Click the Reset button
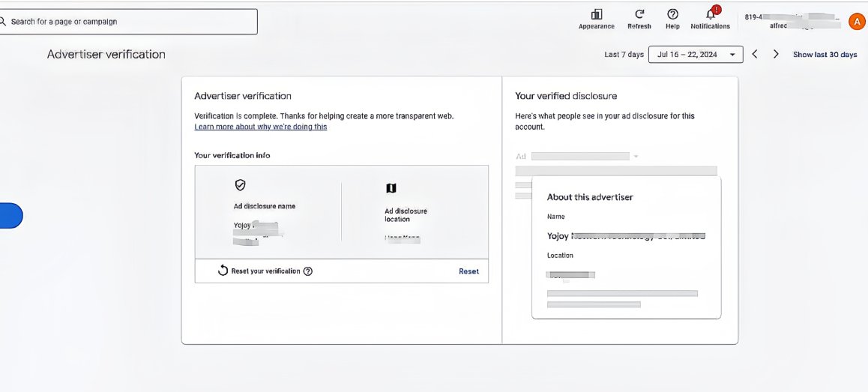 (469, 271)
